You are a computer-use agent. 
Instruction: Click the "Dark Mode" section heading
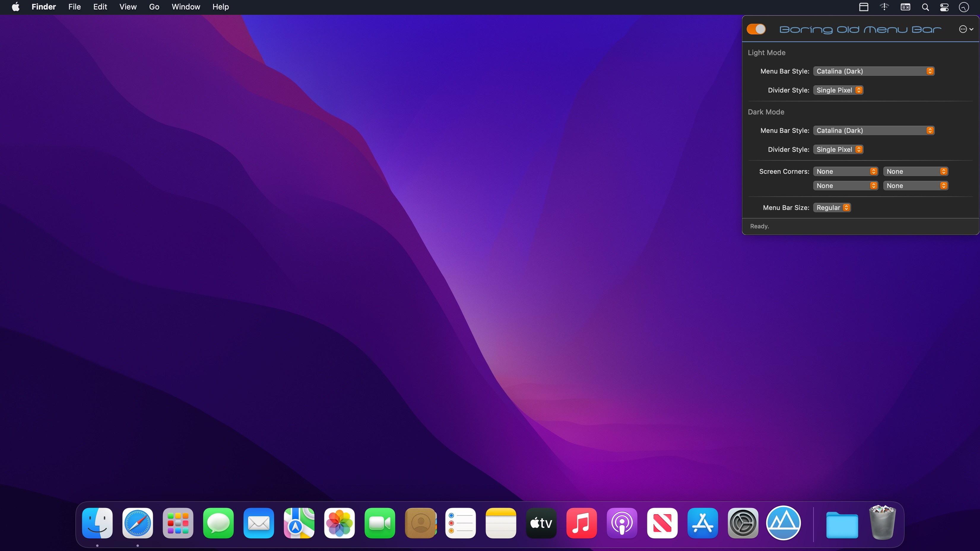(766, 112)
